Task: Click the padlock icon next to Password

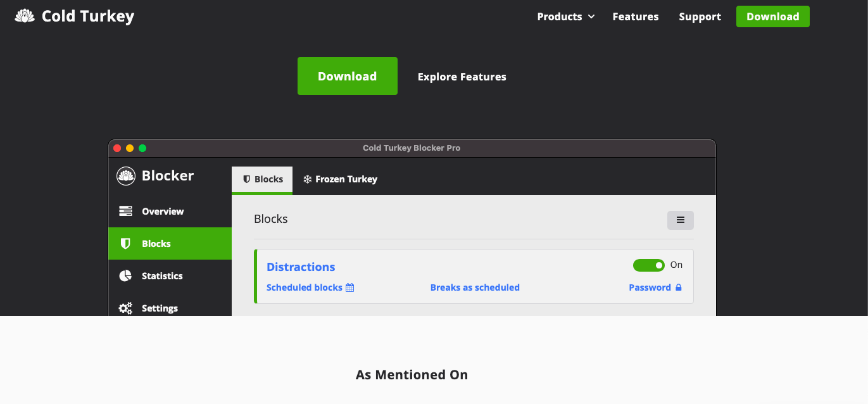Action: click(x=679, y=287)
